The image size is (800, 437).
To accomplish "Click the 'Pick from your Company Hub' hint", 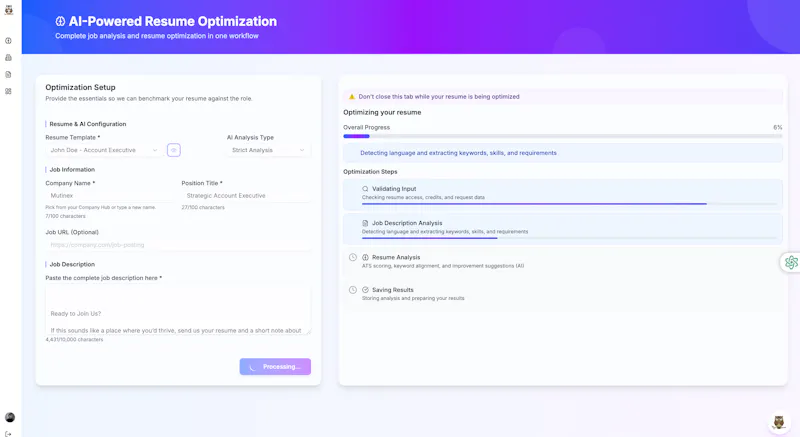I will (x=101, y=208).
